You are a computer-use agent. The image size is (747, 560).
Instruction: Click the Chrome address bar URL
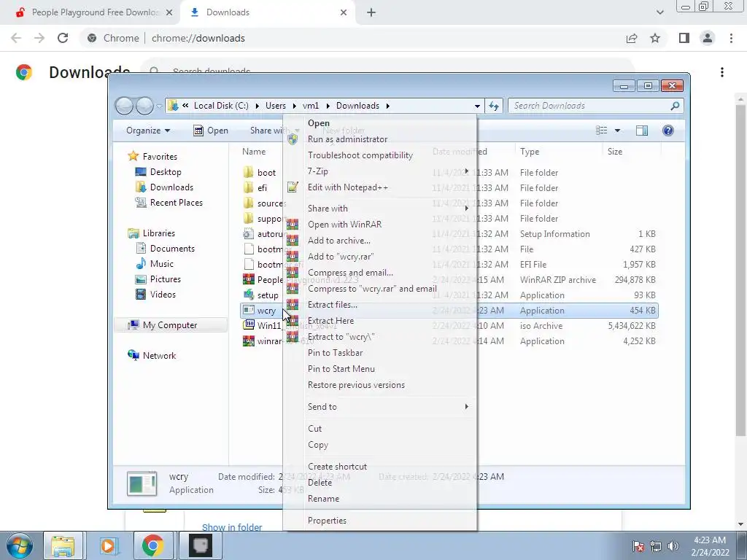(x=198, y=38)
